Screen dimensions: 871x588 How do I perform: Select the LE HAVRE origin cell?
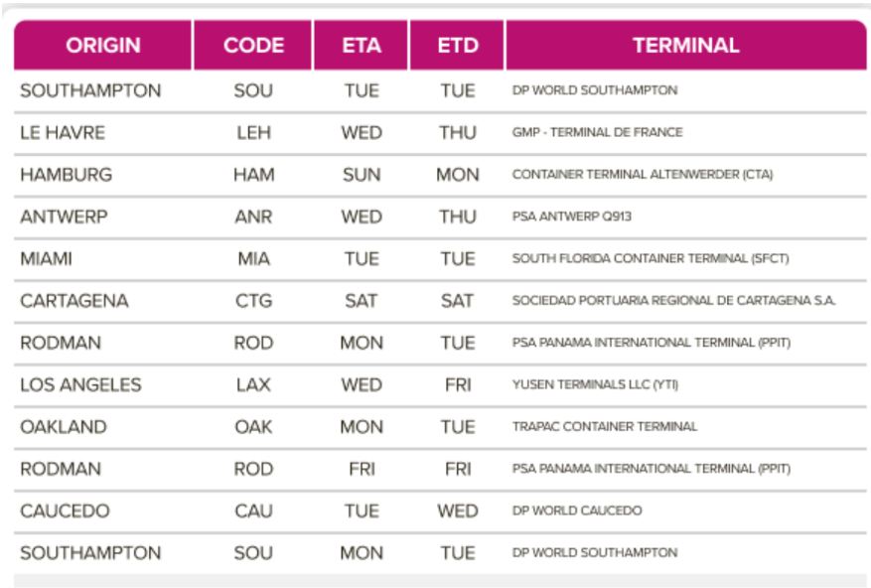click(63, 133)
